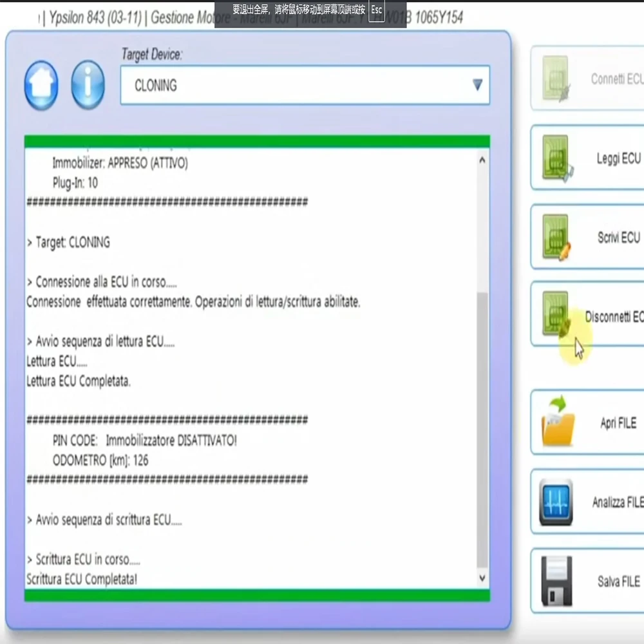Image resolution: width=644 pixels, height=644 pixels.
Task: Click the 'Connessione alla ECU in corso' line
Action: tap(102, 282)
